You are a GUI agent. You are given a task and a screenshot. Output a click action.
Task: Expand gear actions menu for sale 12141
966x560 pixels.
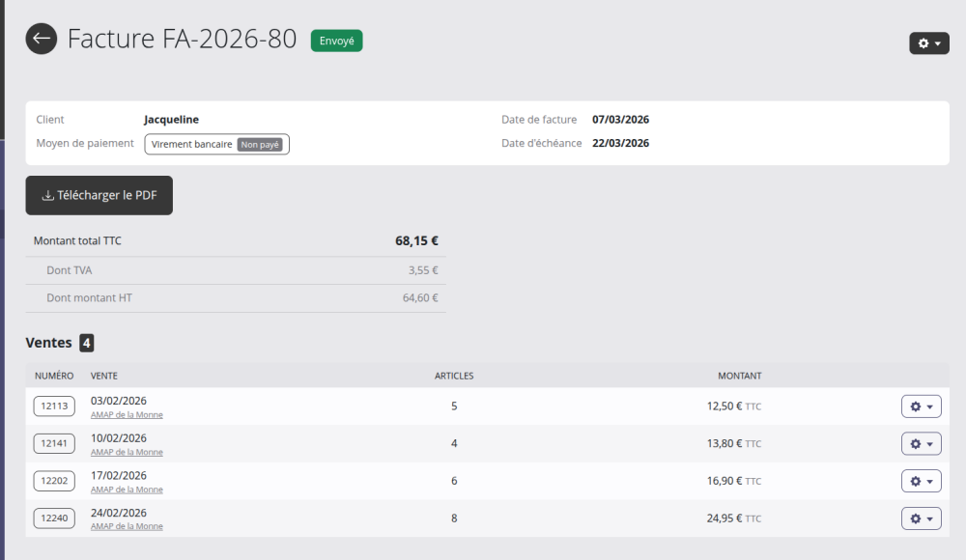[x=921, y=444]
